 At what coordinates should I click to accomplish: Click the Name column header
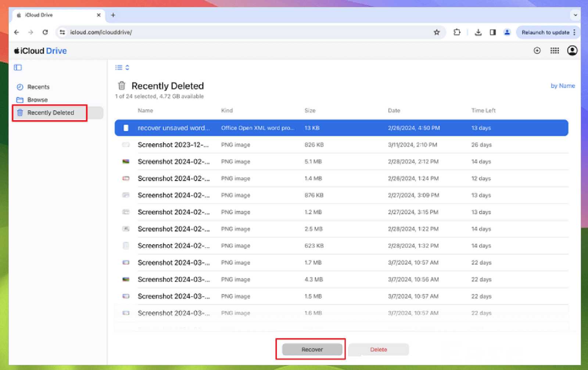click(145, 110)
